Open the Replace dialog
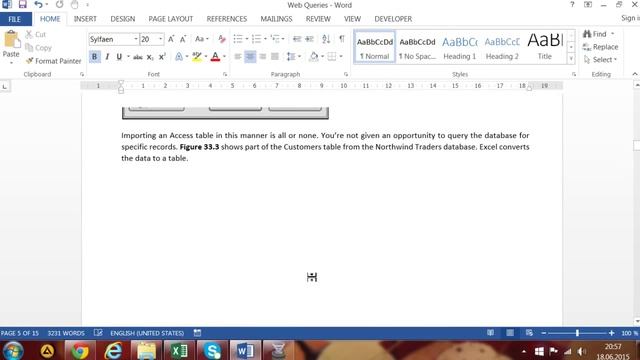Viewport: 640px width, 360px height. pos(600,47)
